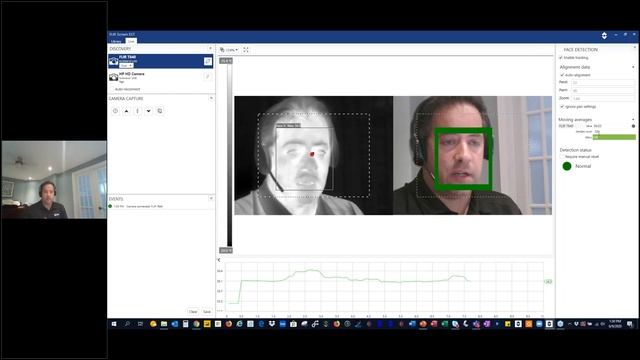Toggle the Ignore pan settings checkbox
Screen dimensions: 640x360
(562, 107)
